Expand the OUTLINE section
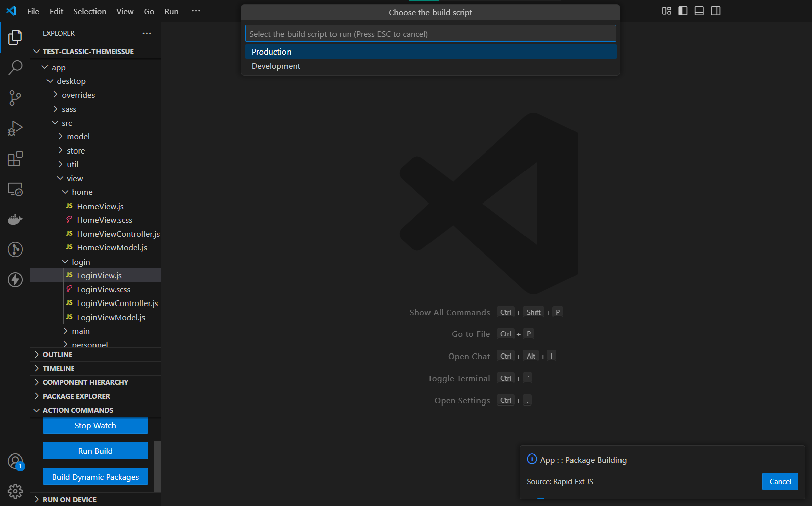Image resolution: width=812 pixels, height=506 pixels. [x=58, y=355]
